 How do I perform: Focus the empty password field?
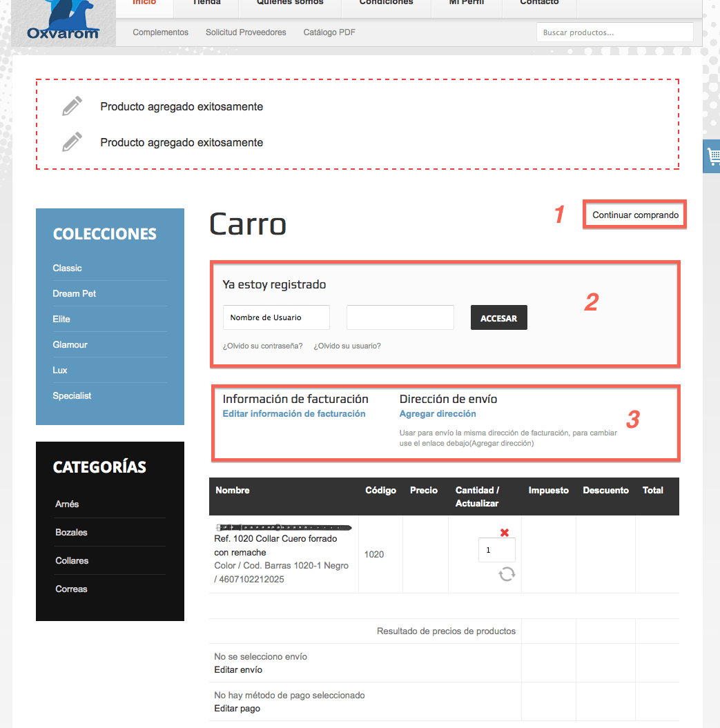coord(400,317)
